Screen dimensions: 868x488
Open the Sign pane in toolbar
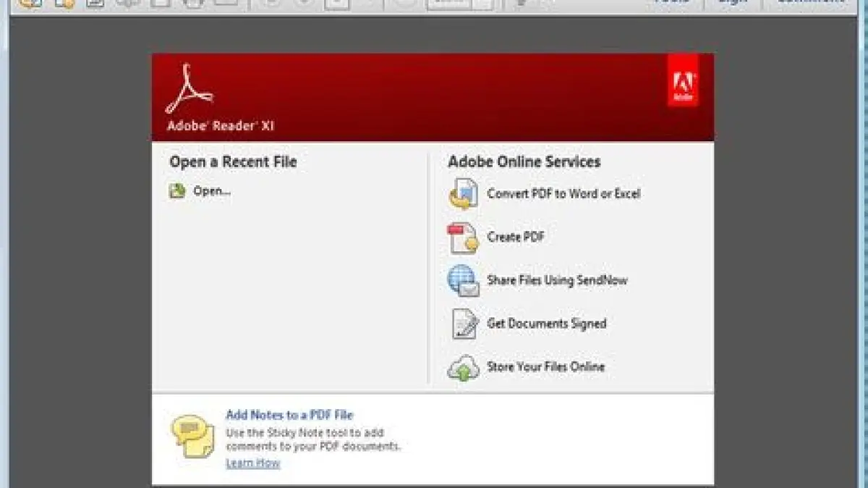click(732, 3)
